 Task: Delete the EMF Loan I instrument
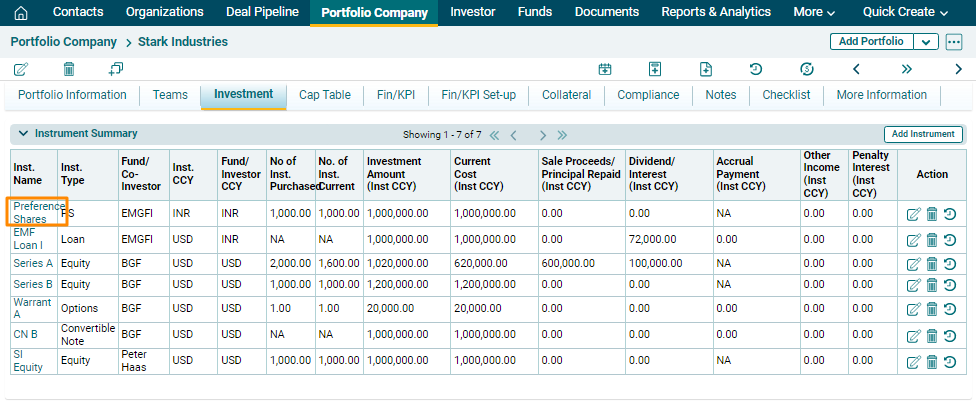coord(931,240)
